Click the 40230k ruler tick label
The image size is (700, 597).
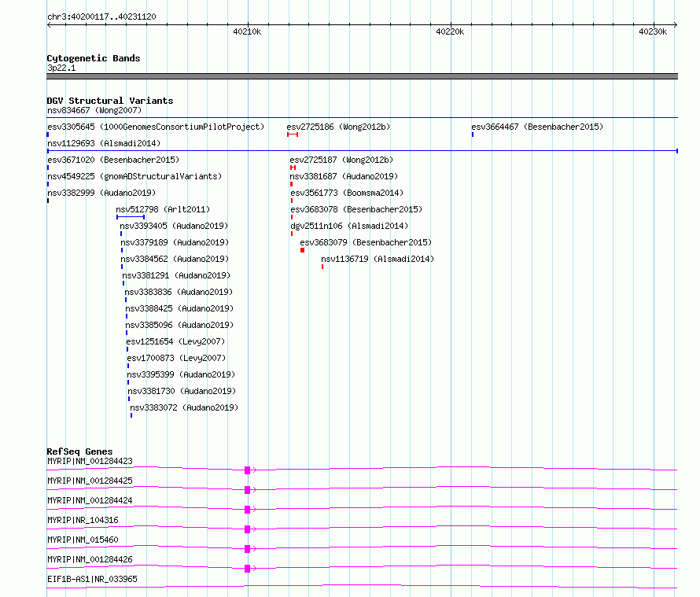point(653,31)
